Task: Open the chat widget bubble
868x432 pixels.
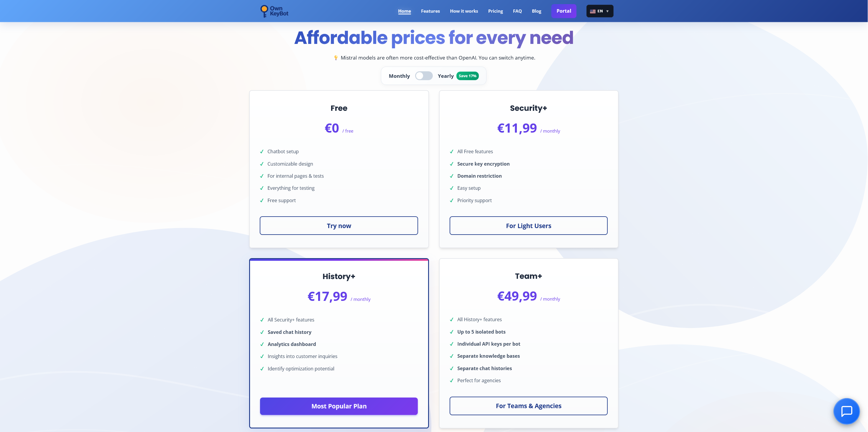Action: [846, 411]
